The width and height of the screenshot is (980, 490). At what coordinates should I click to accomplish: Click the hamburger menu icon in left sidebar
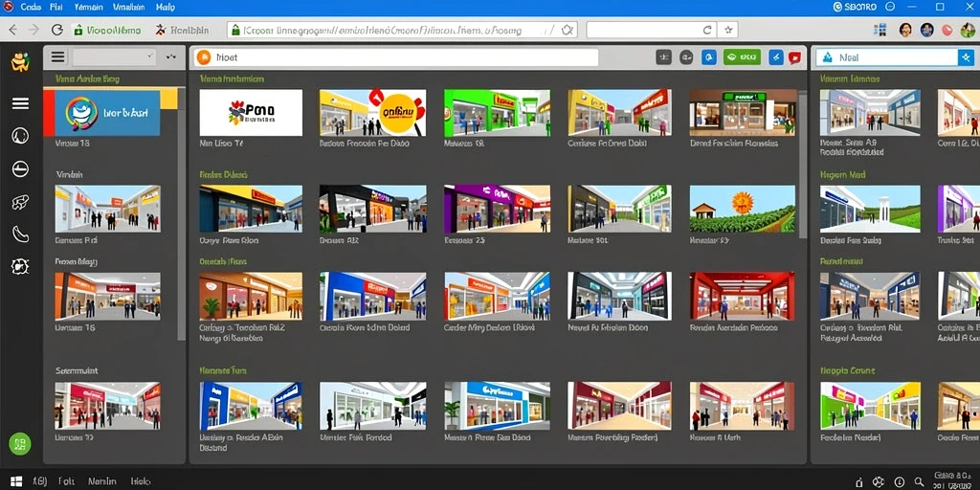click(21, 103)
